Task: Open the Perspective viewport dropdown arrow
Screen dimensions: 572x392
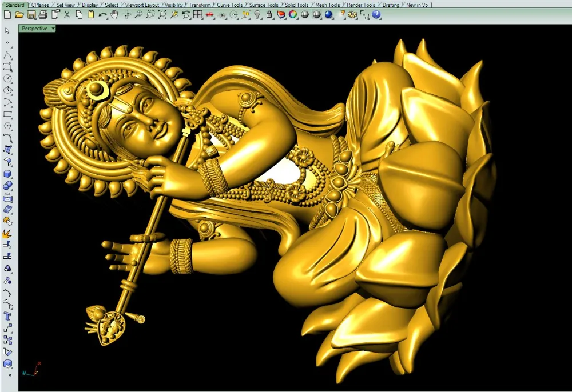Action: 53,29
